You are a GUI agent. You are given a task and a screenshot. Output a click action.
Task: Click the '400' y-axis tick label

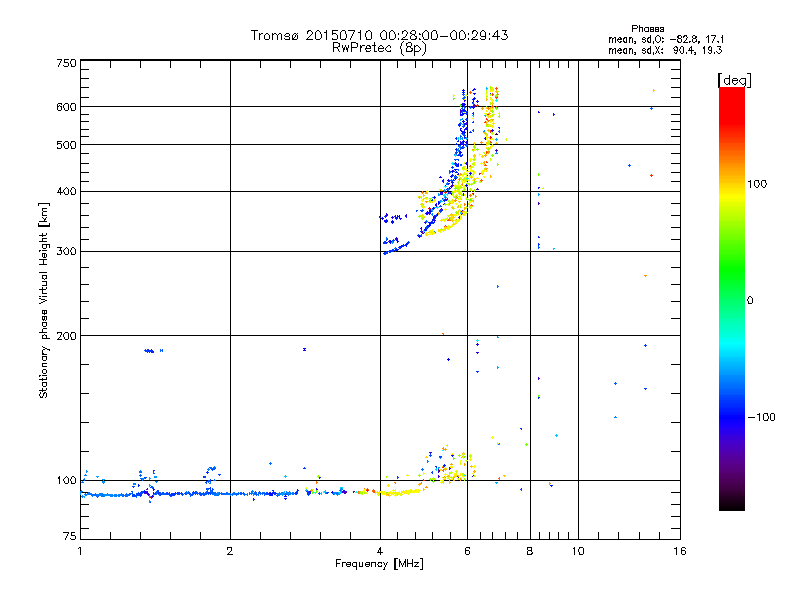pos(66,192)
